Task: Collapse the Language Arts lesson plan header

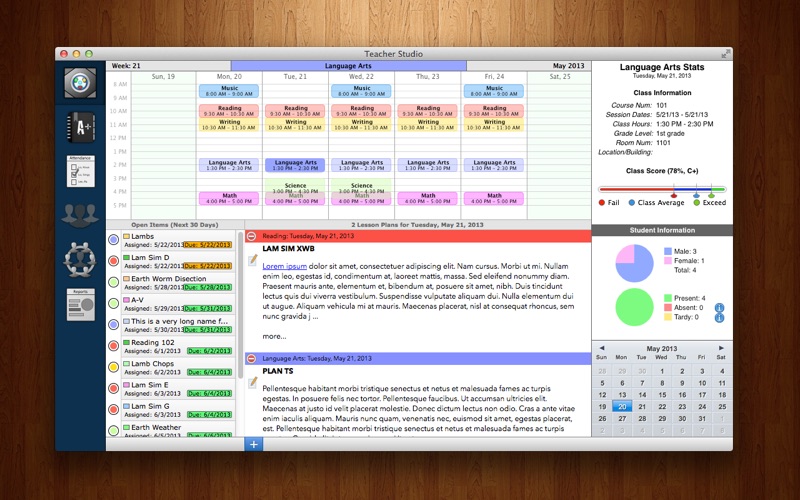Action: point(252,359)
